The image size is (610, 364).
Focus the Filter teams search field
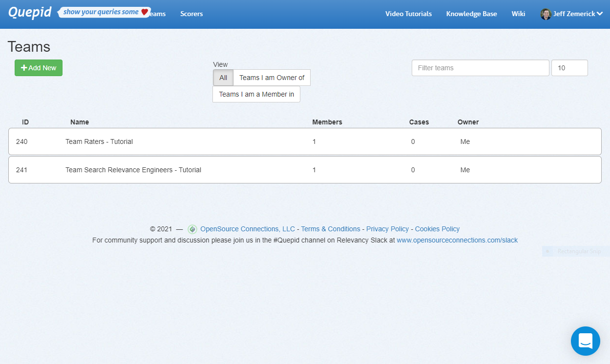pyautogui.click(x=481, y=68)
